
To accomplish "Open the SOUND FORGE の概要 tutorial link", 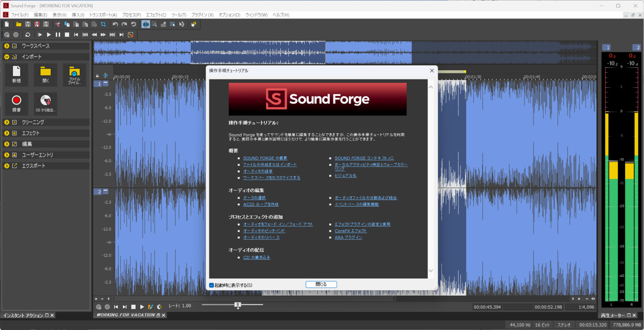I will [265, 158].
